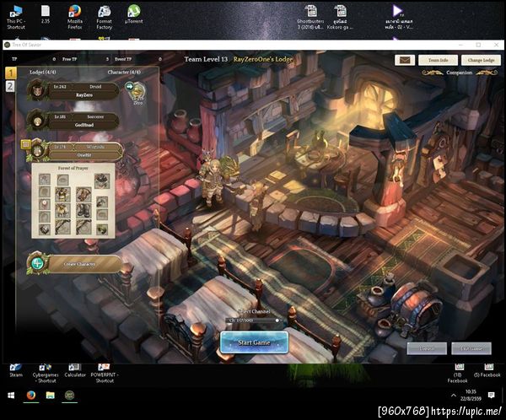This screenshot has width=506, height=420.
Task: Open the Format Factory desktop icon
Action: click(105, 17)
